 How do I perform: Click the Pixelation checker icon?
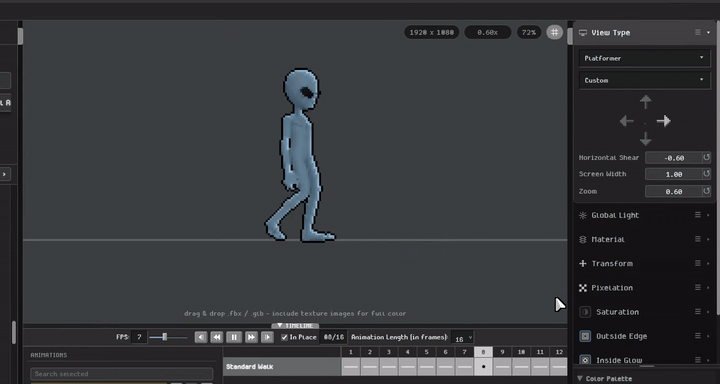pos(583,288)
